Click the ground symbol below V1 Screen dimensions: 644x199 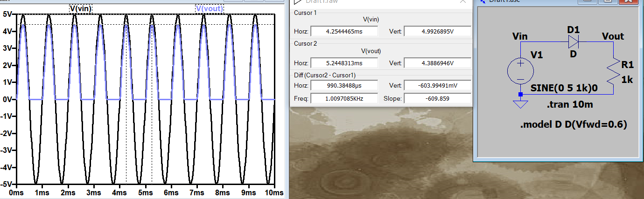click(520, 104)
